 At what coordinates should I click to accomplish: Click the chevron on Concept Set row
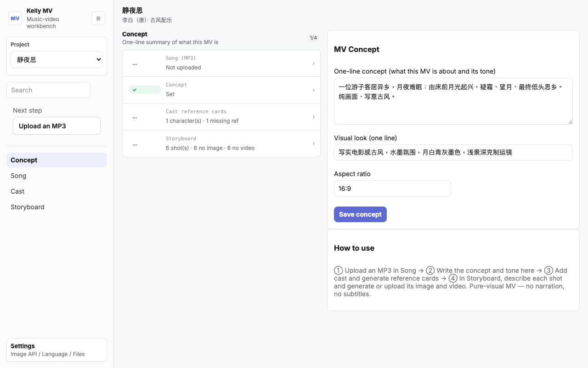click(313, 90)
